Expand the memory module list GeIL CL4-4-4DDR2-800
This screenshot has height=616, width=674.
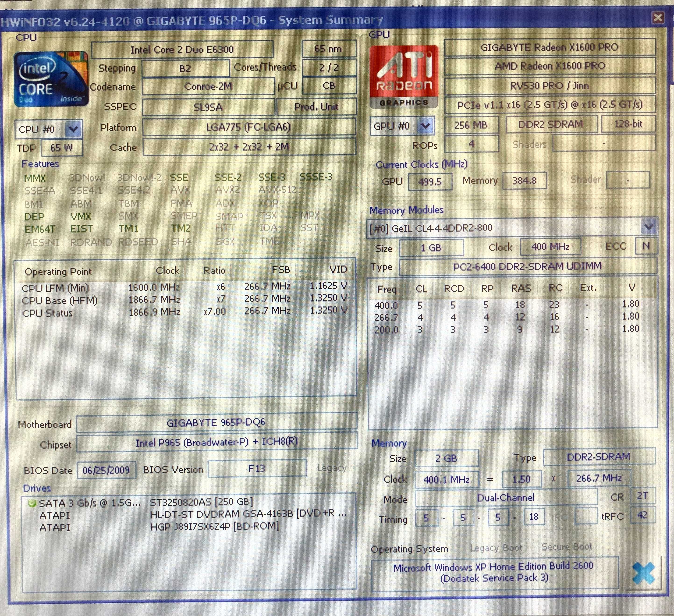tap(649, 227)
